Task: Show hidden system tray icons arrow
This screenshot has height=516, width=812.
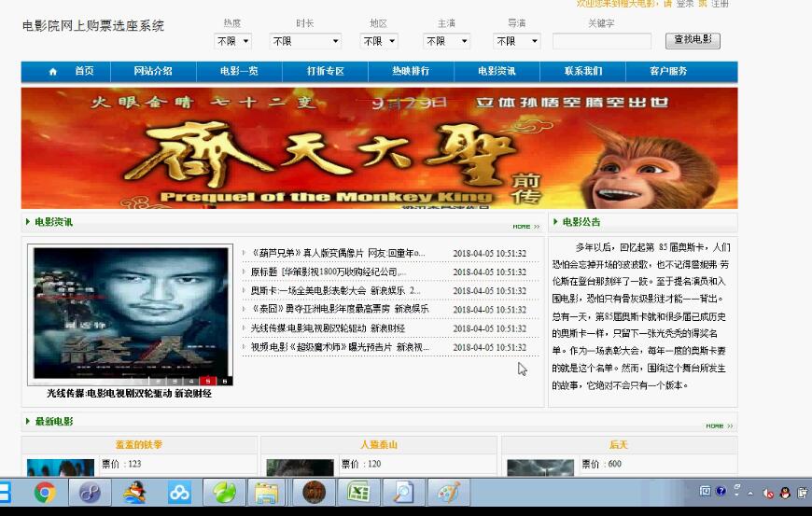Action: coord(749,494)
